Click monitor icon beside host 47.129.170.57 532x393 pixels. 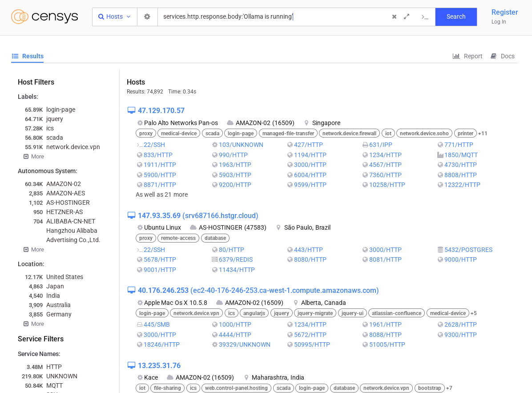pyautogui.click(x=131, y=110)
